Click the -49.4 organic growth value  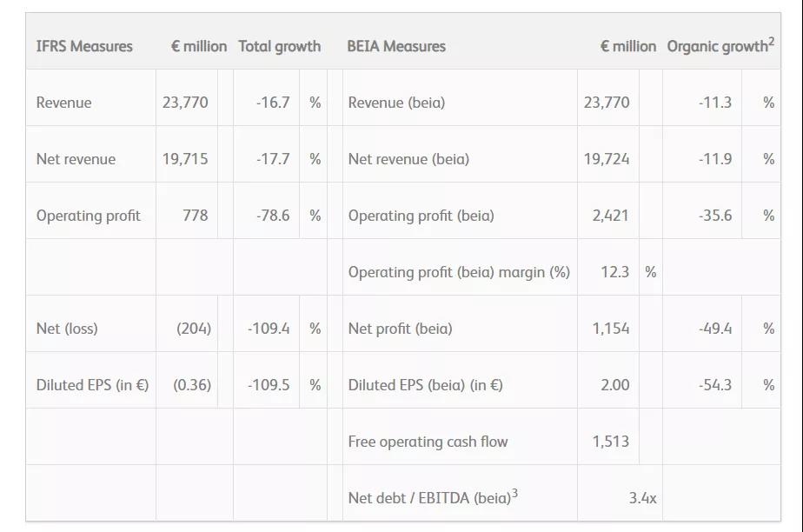pos(714,329)
